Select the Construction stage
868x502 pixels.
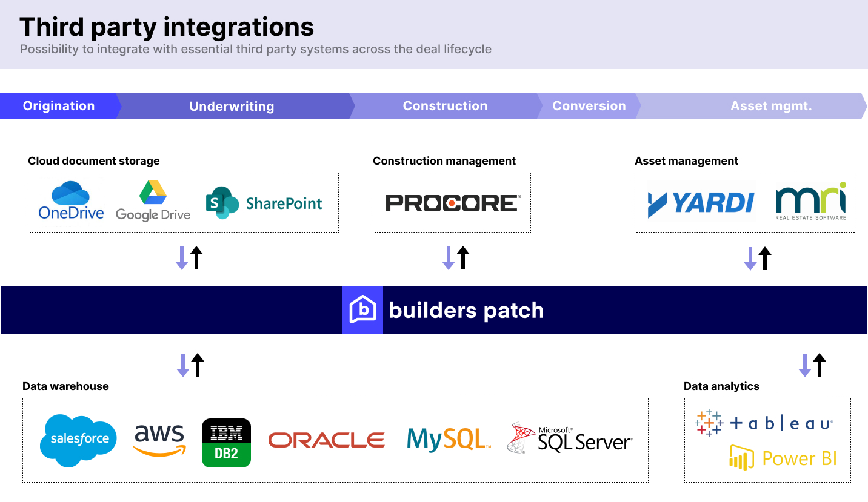[x=446, y=106]
